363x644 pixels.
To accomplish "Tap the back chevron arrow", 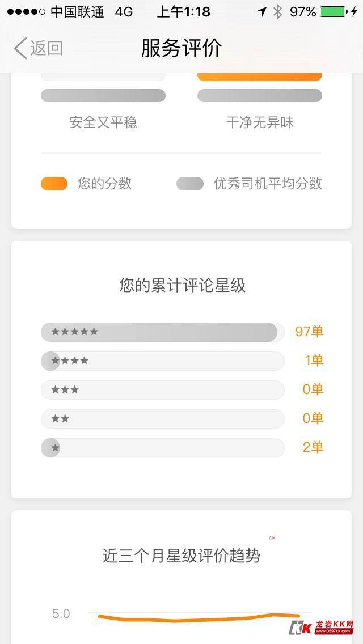I will point(20,49).
